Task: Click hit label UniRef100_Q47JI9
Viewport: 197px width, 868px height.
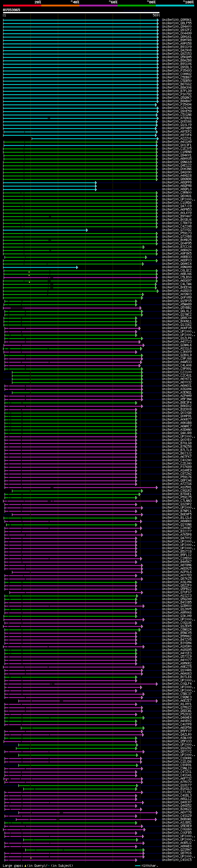Action: pos(177,206)
